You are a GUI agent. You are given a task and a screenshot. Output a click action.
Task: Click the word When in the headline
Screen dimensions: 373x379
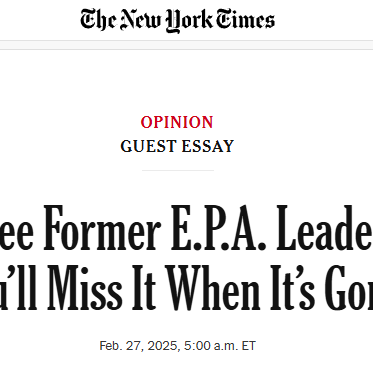pos(214,287)
